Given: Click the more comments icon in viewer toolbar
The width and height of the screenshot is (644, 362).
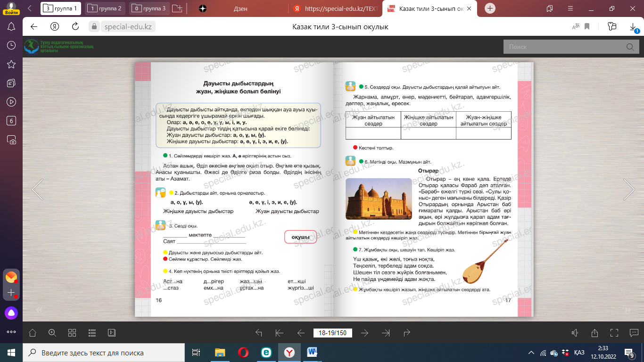Looking at the screenshot, I should tap(634, 333).
